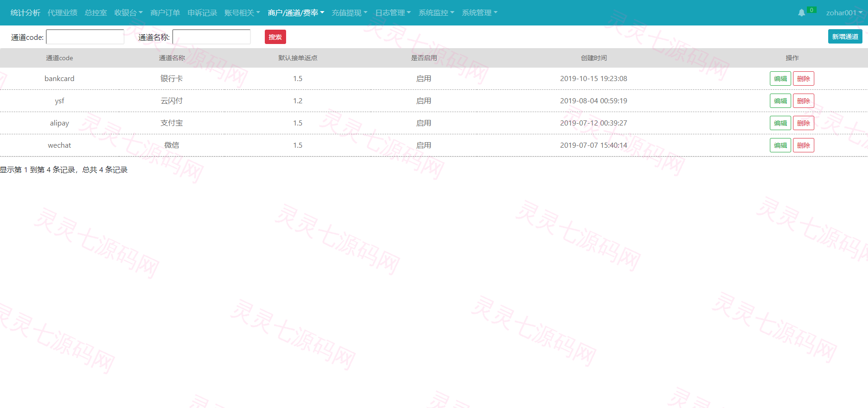The height and width of the screenshot is (408, 868).
Task: Click timestamp 2019-07-07 15:40:14
Action: [593, 145]
